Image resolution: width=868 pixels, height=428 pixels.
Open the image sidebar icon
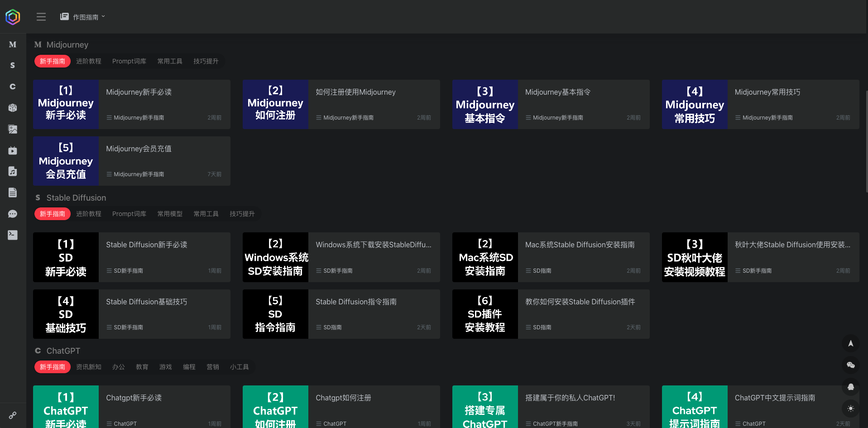click(13, 129)
